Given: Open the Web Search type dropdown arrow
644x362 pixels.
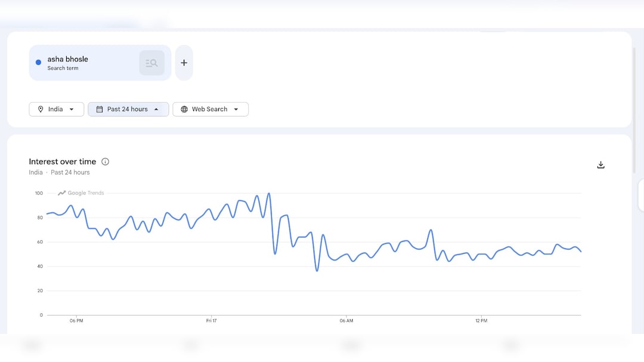Looking at the screenshot, I should click(236, 109).
